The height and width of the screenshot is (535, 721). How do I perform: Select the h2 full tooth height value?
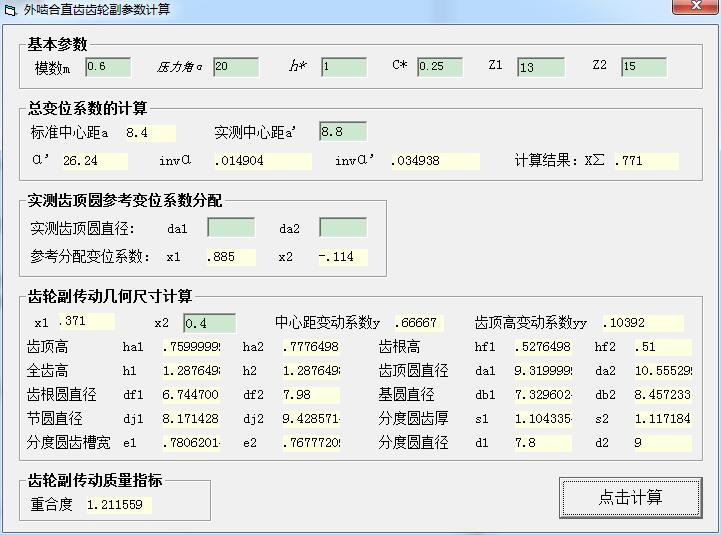pyautogui.click(x=311, y=371)
